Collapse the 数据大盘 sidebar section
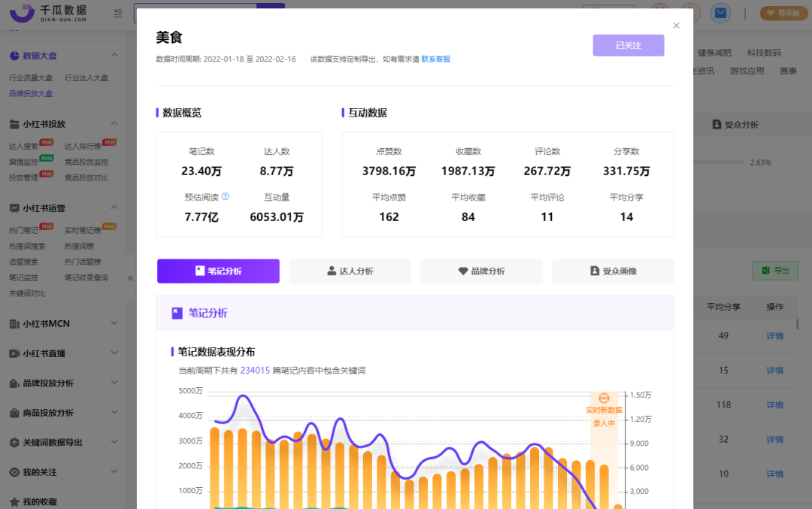Image resolution: width=812 pixels, height=509 pixels. pyautogui.click(x=114, y=56)
